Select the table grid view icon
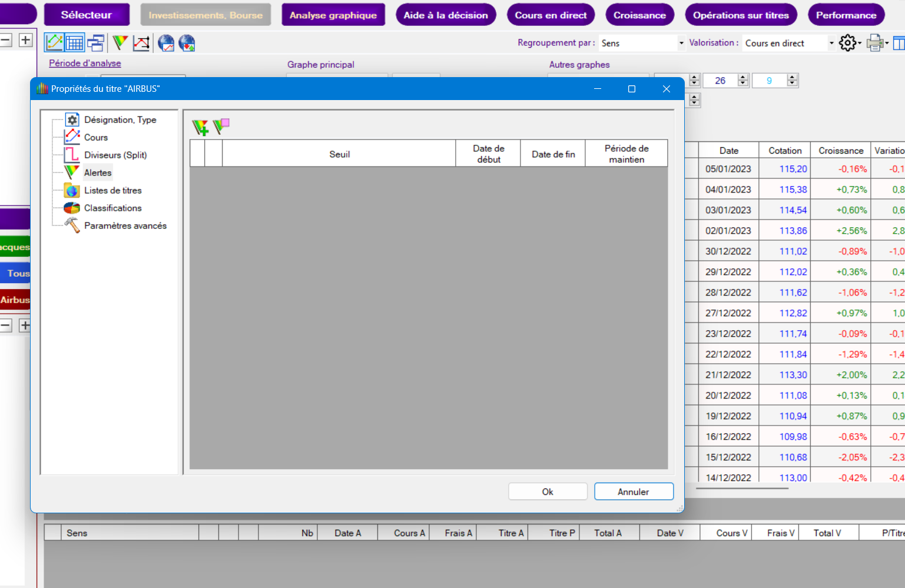Image resolution: width=905 pixels, height=588 pixels. 75,42
